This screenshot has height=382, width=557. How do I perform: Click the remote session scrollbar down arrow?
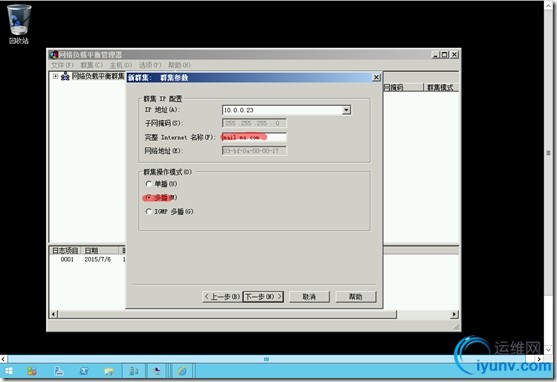pos(548,350)
